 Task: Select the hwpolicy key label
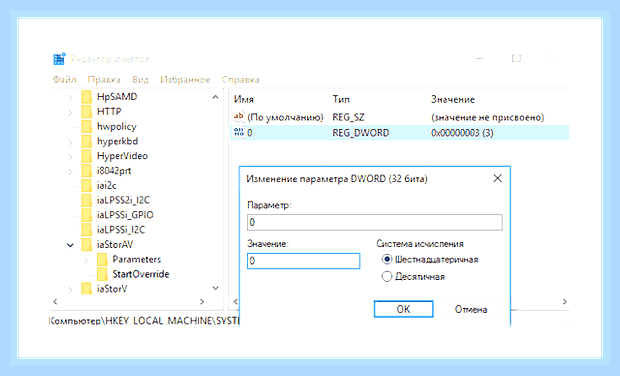coord(117,127)
